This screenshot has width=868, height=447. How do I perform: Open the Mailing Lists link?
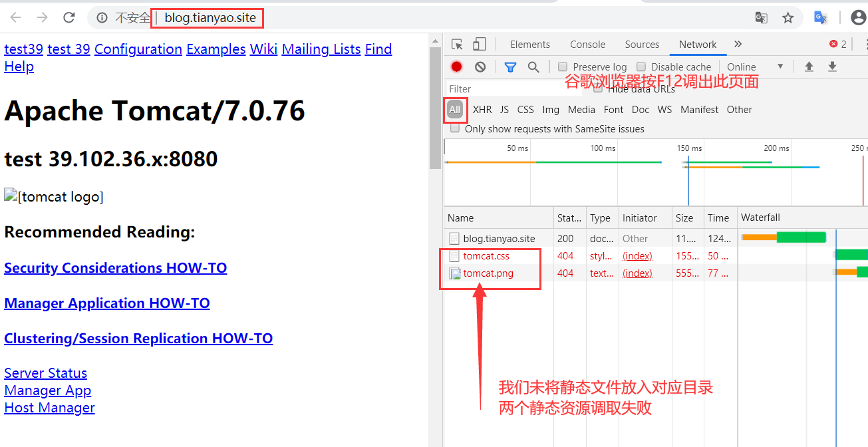[321, 49]
